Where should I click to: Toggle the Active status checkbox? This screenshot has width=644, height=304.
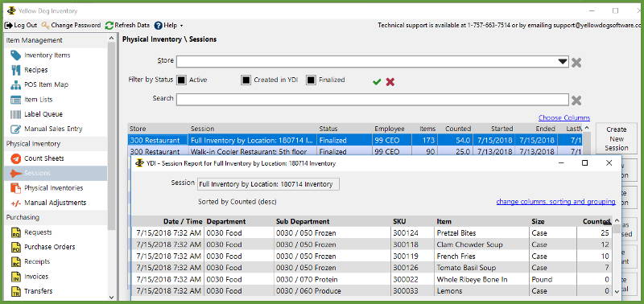pyautogui.click(x=182, y=80)
